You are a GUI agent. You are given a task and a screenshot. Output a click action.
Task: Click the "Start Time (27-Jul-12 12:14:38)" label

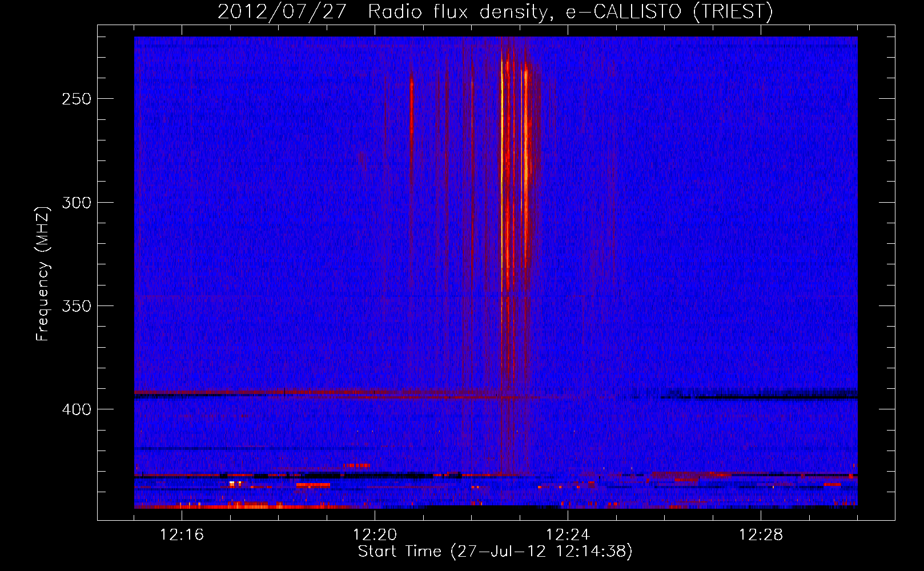[495, 552]
